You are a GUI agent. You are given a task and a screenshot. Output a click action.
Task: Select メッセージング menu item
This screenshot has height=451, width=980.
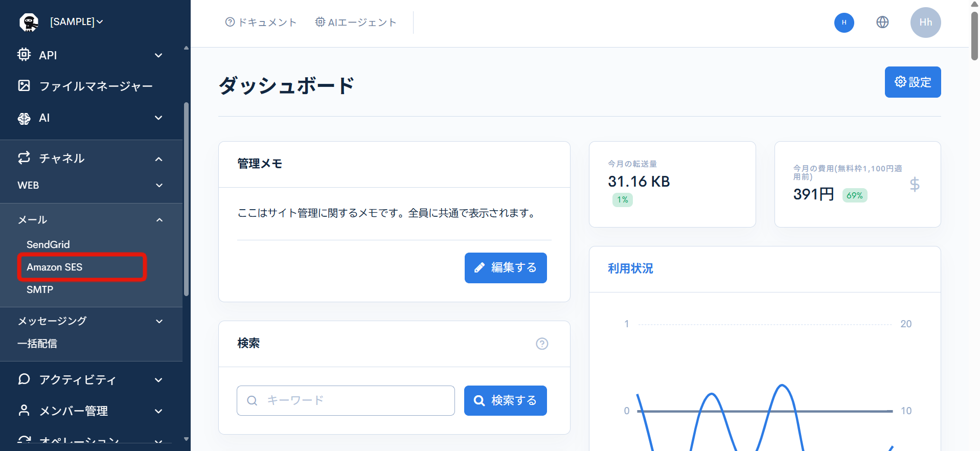click(x=52, y=321)
